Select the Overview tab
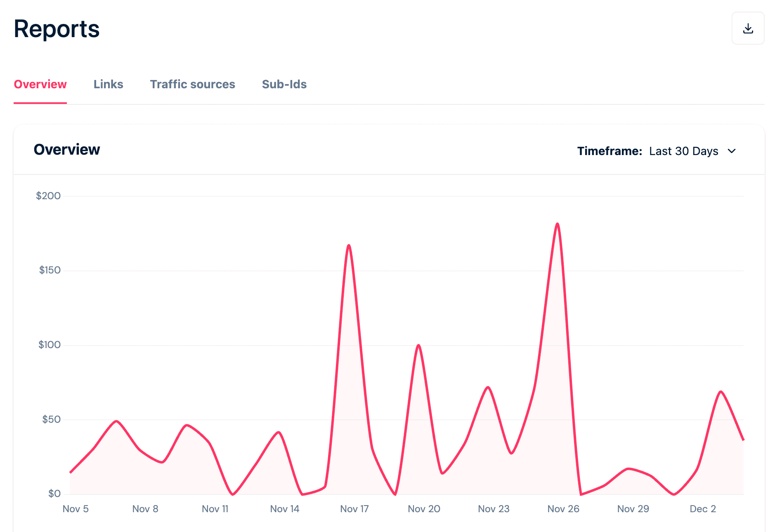The height and width of the screenshot is (532, 775). (x=40, y=84)
